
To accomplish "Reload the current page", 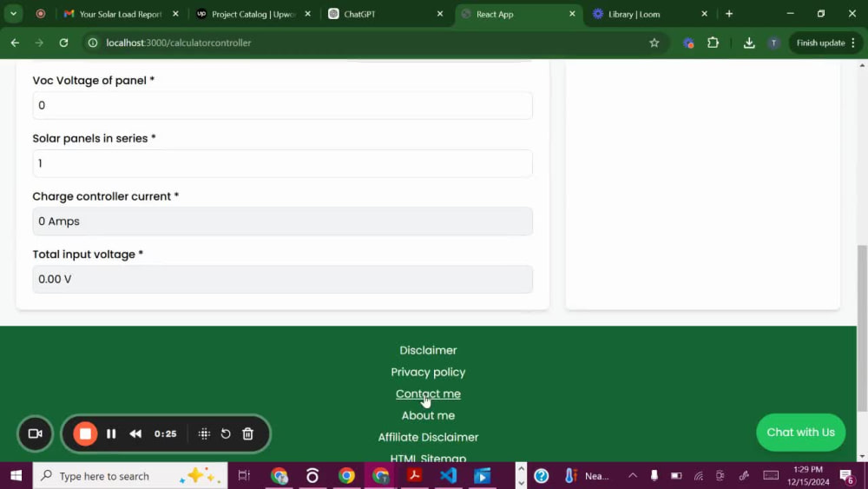I will click(63, 43).
